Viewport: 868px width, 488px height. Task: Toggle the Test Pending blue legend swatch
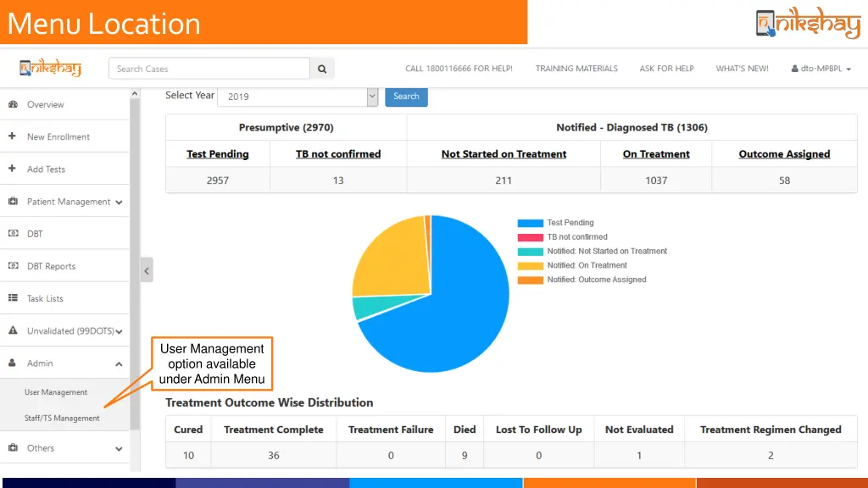[531, 223]
